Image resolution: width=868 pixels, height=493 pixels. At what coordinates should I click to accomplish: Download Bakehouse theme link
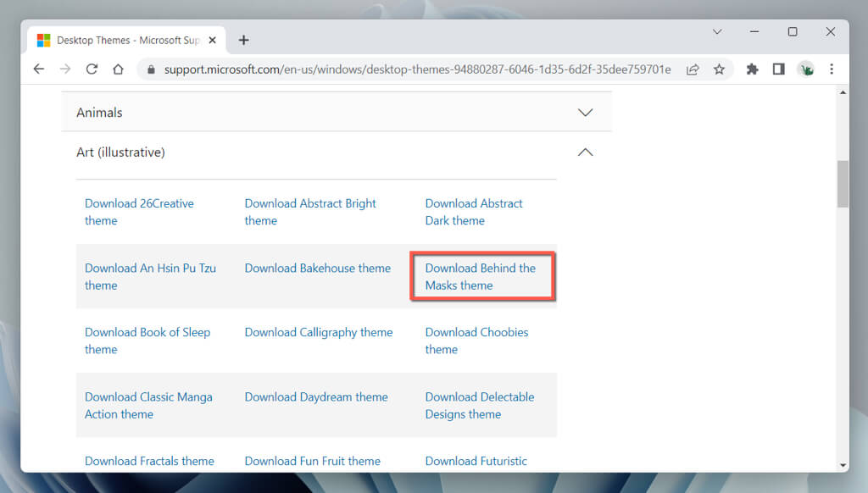coord(318,269)
